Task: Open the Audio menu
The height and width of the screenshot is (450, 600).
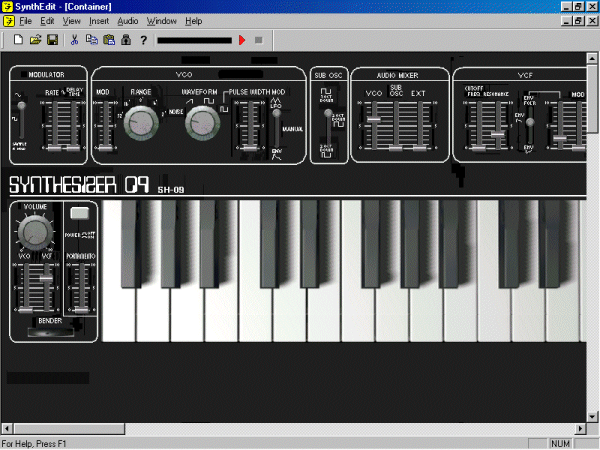Action: tap(128, 21)
